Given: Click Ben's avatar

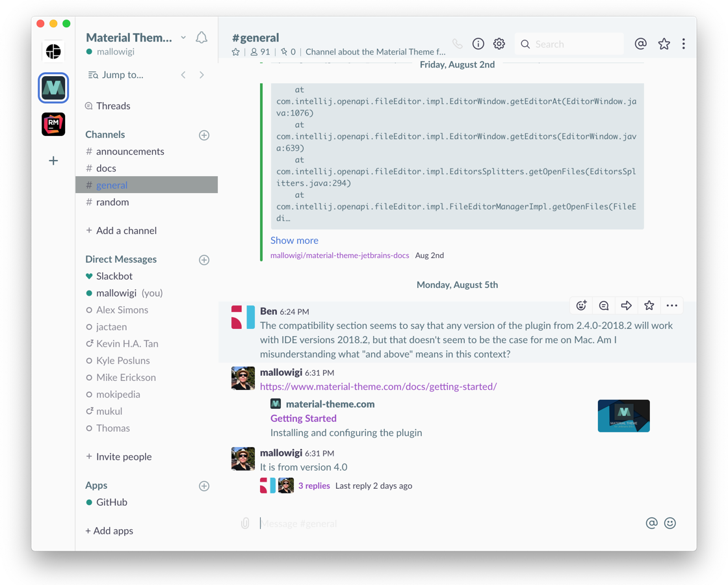Looking at the screenshot, I should [243, 317].
